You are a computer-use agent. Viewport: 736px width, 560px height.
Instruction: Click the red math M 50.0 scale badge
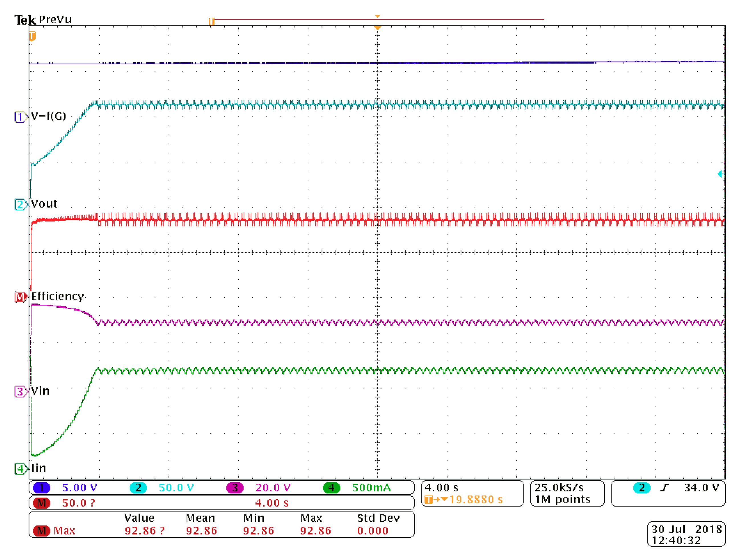41,503
